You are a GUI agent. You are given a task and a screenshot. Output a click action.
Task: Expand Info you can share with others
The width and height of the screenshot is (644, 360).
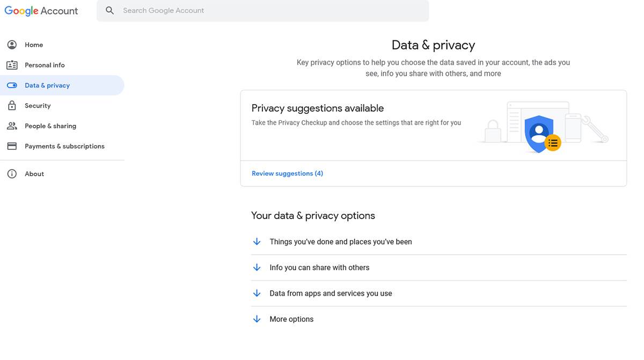pyautogui.click(x=319, y=267)
